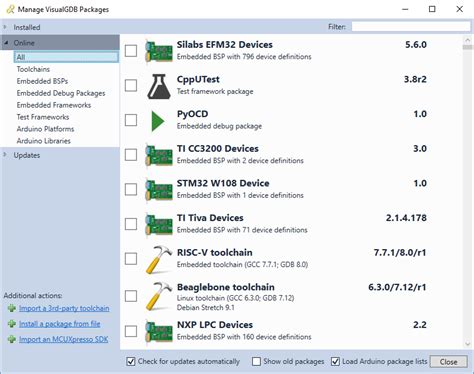
Task: Click the Silabs EFM32 board icon
Action: (x=159, y=51)
